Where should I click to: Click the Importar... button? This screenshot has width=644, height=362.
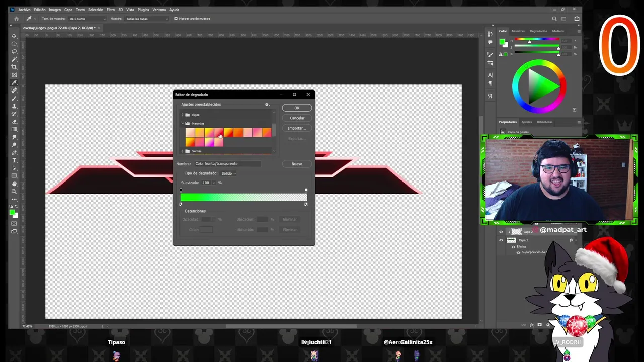click(x=297, y=128)
